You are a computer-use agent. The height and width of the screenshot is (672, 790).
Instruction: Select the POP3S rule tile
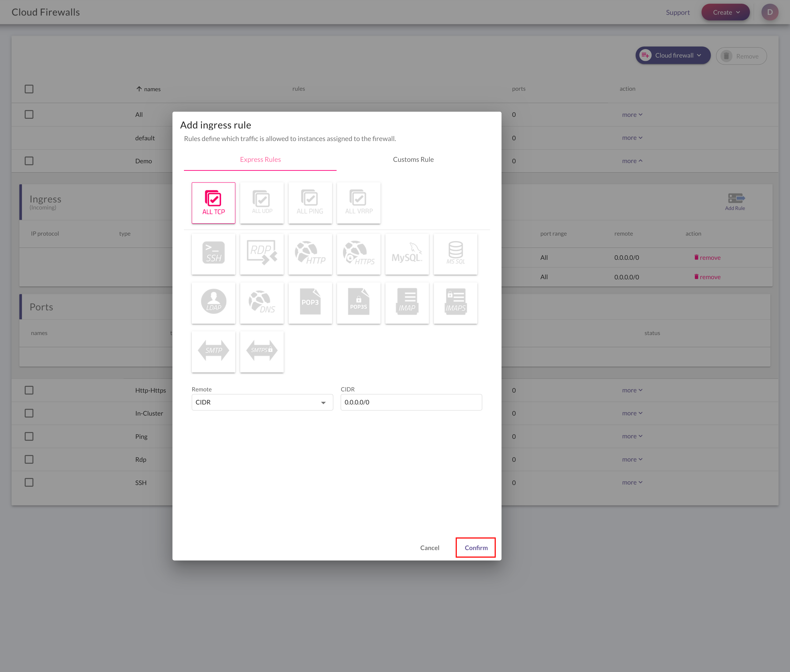click(359, 303)
